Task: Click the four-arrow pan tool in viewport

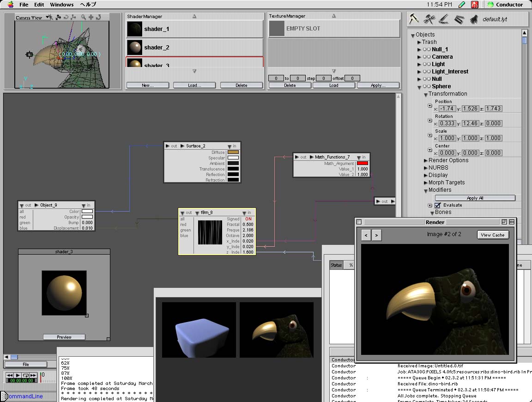Action: point(91,17)
